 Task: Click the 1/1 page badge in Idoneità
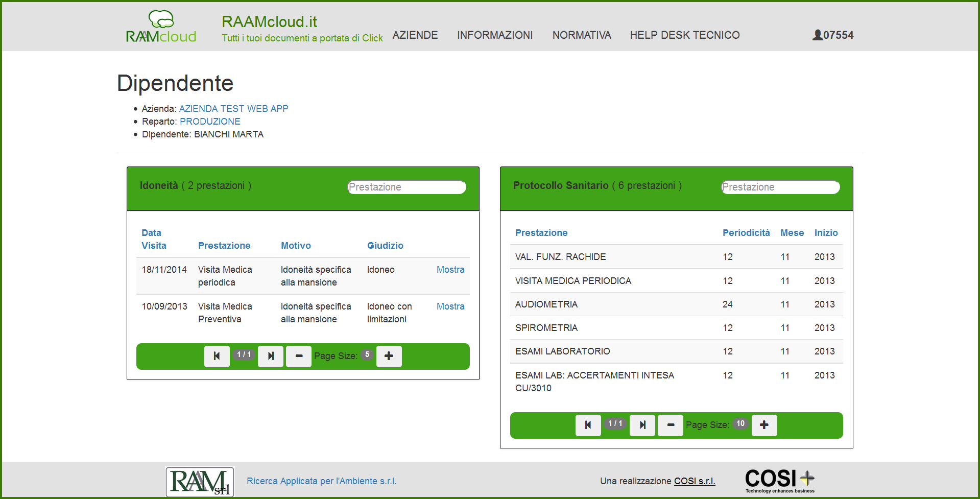(244, 354)
